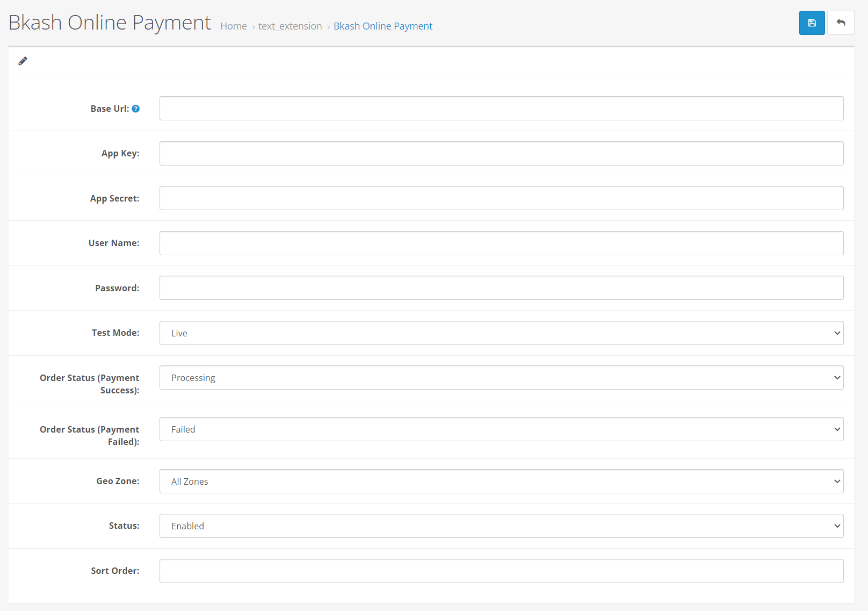Open the Home breadcrumb link
868x611 pixels.
tap(234, 26)
